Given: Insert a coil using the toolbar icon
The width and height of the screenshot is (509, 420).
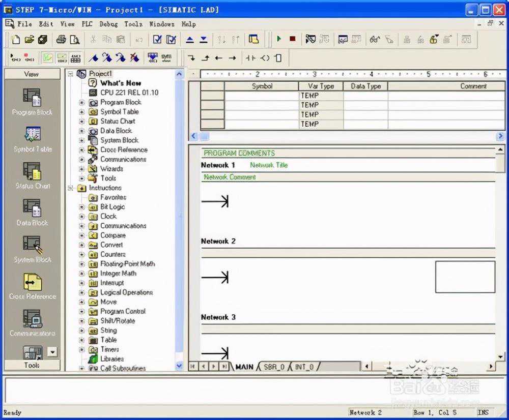Looking at the screenshot, I should coord(265,58).
